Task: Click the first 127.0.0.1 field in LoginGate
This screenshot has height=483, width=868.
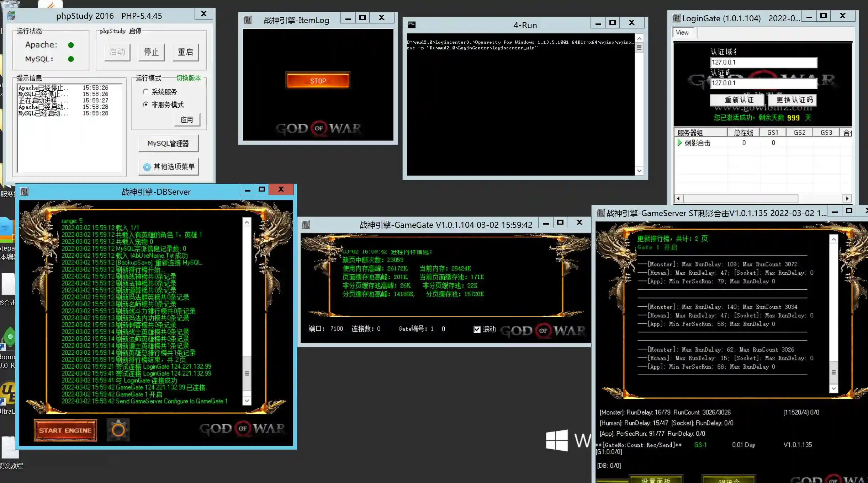Action: (x=763, y=63)
